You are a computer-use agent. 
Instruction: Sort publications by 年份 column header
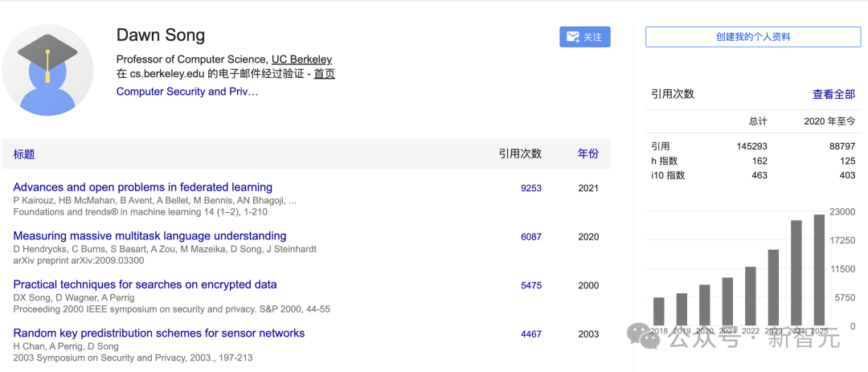588,153
